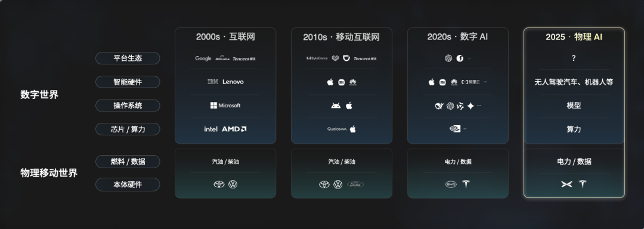Click the NVIDIA logo
This screenshot has width=644, height=229.
point(455,129)
